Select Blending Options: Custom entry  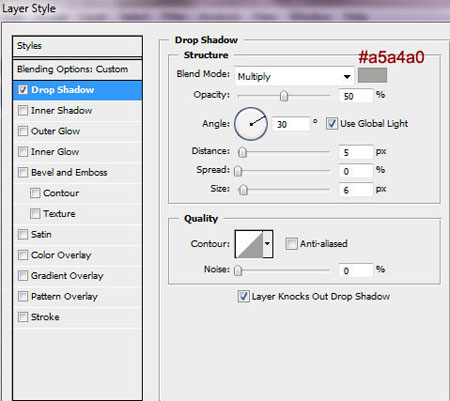tap(77, 69)
